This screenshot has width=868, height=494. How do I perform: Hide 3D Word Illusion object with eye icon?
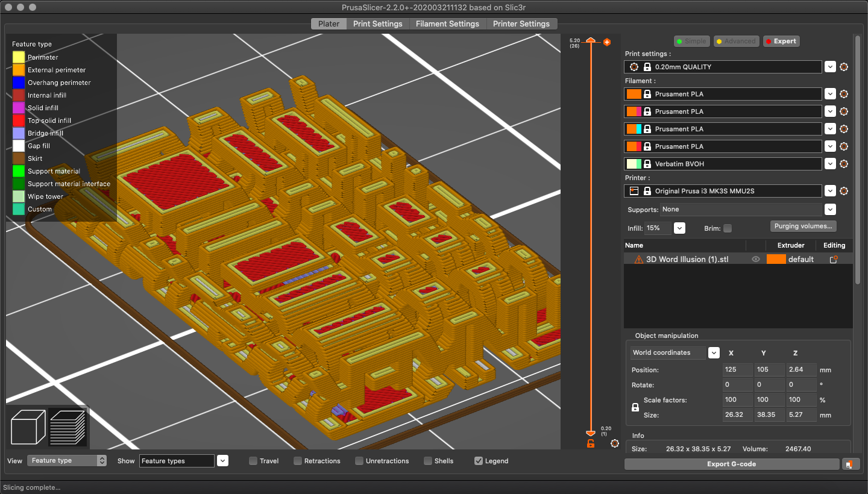click(x=756, y=259)
